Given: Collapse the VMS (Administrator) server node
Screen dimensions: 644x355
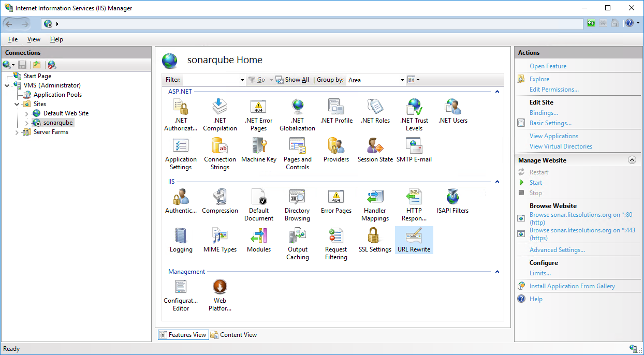Looking at the screenshot, I should (x=7, y=85).
